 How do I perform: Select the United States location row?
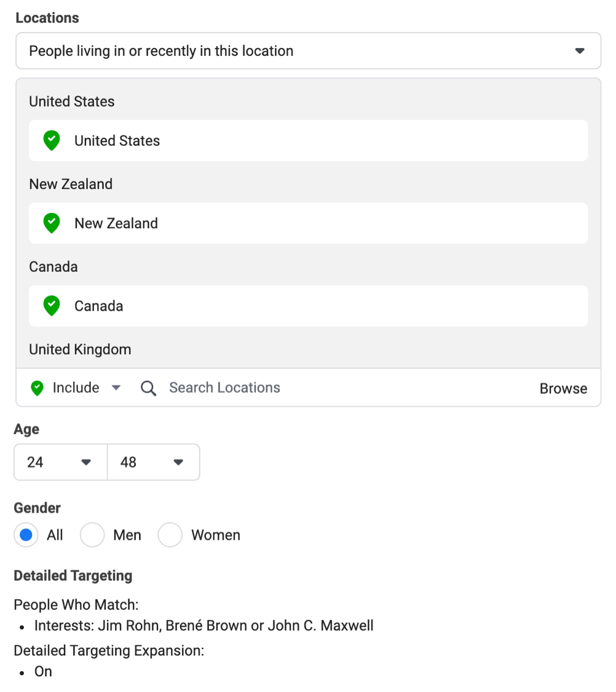[x=308, y=141]
